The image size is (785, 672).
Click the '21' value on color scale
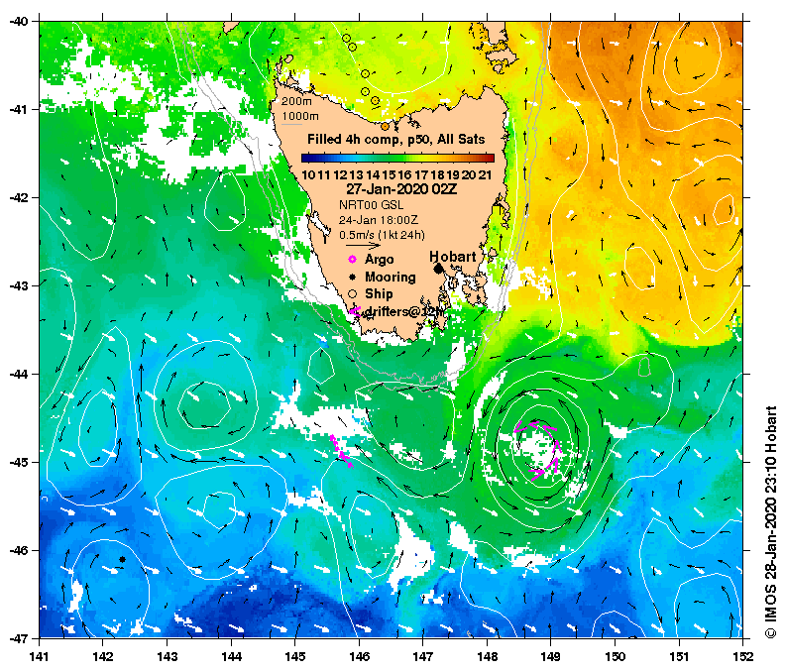coord(485,175)
